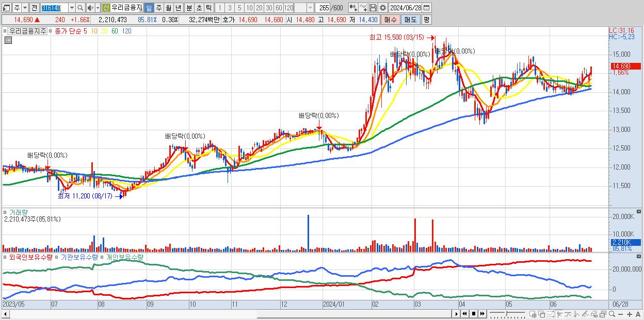Choose the 1 interval button
The image size is (644, 320).
(220, 8)
